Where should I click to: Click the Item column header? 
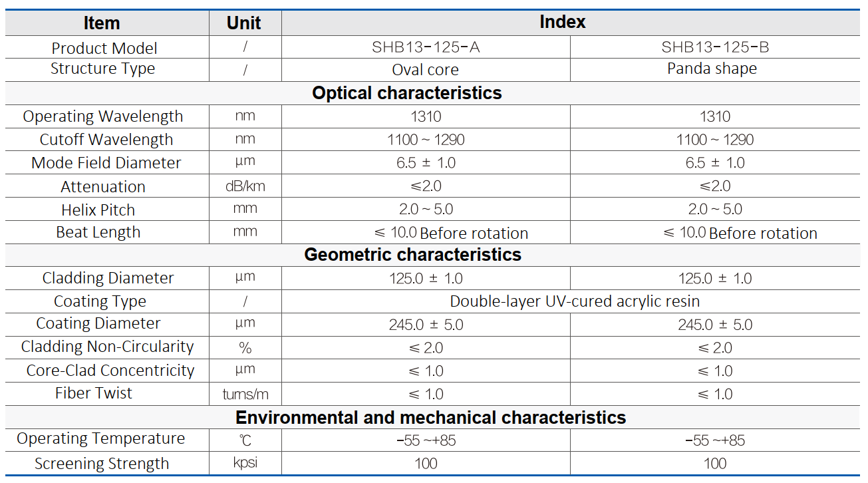102,23
